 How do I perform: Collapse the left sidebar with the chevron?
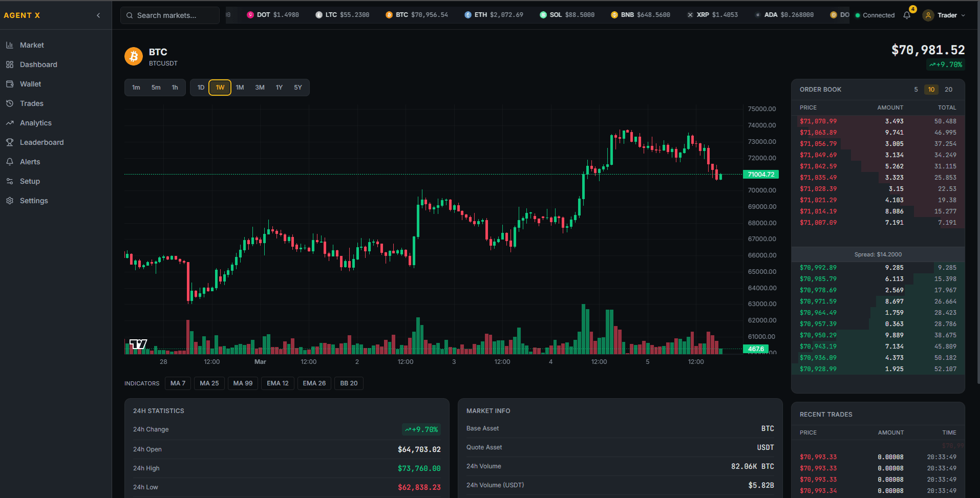pos(98,15)
